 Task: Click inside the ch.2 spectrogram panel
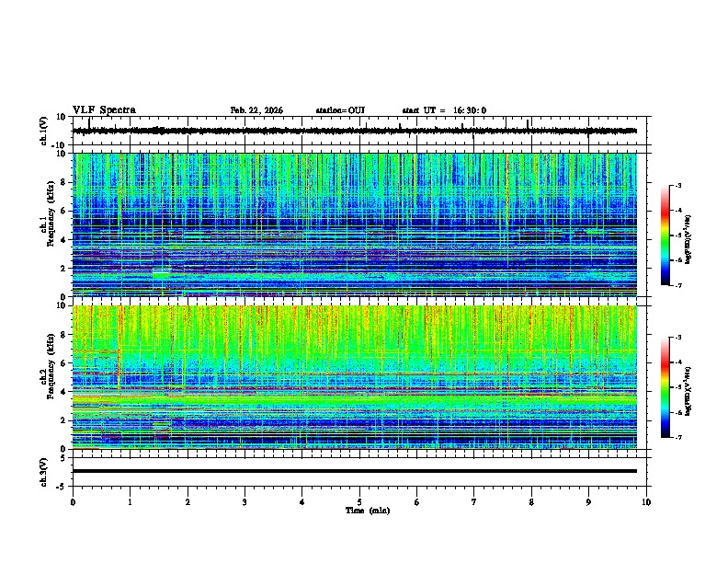(x=355, y=377)
